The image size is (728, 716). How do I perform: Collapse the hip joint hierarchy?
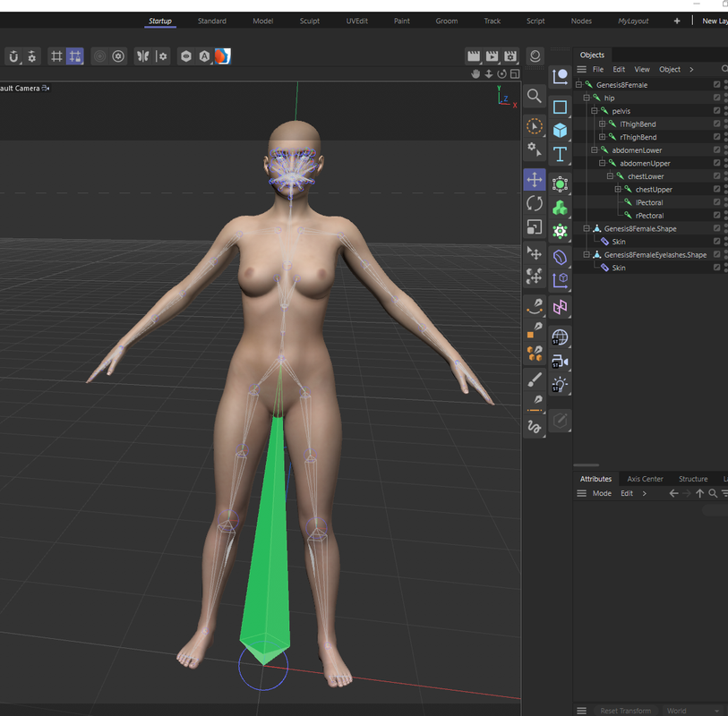point(587,98)
